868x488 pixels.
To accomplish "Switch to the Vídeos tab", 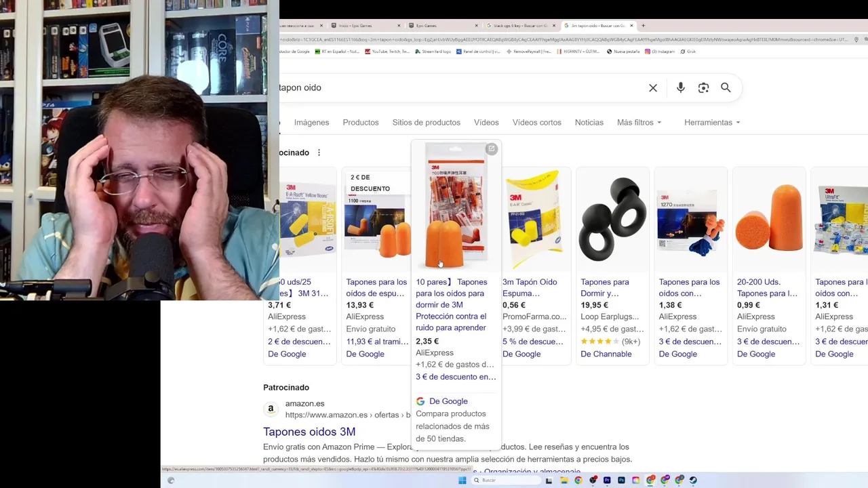I will coord(486,123).
